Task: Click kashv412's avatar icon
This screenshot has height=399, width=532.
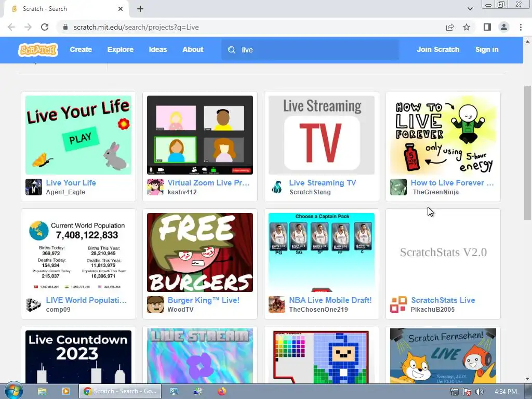Action: (155, 187)
